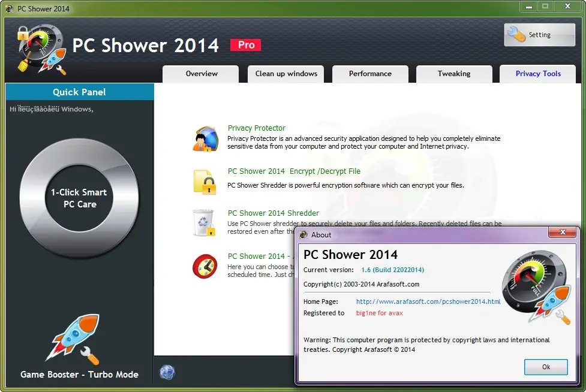Image resolution: width=586 pixels, height=392 pixels.
Task: Visit the arafasoft.com home page link
Action: point(428,301)
